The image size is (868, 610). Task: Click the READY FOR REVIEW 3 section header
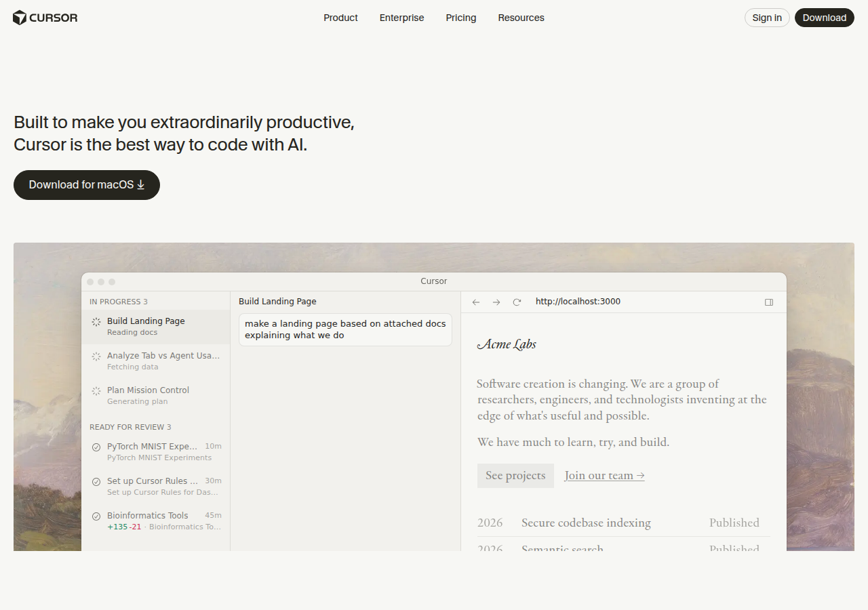pyautogui.click(x=130, y=427)
